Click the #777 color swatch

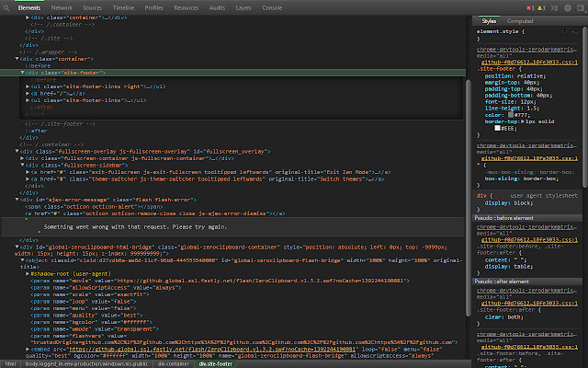(x=513, y=115)
